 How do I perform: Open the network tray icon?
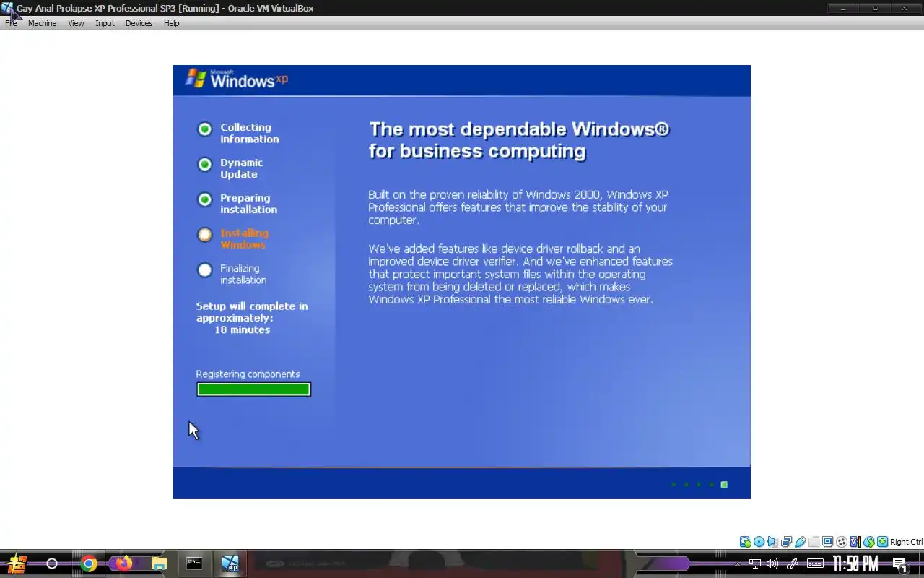click(754, 564)
